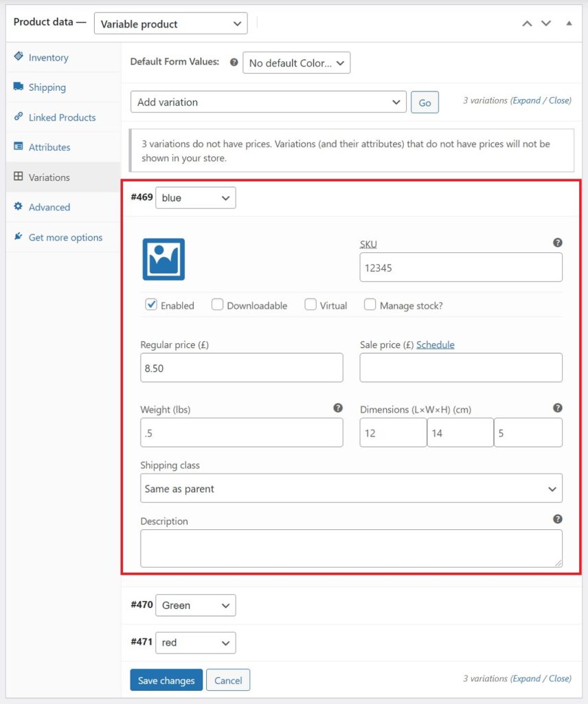The height and width of the screenshot is (704, 588).
Task: Click the width field showing 14
Action: [x=460, y=432]
